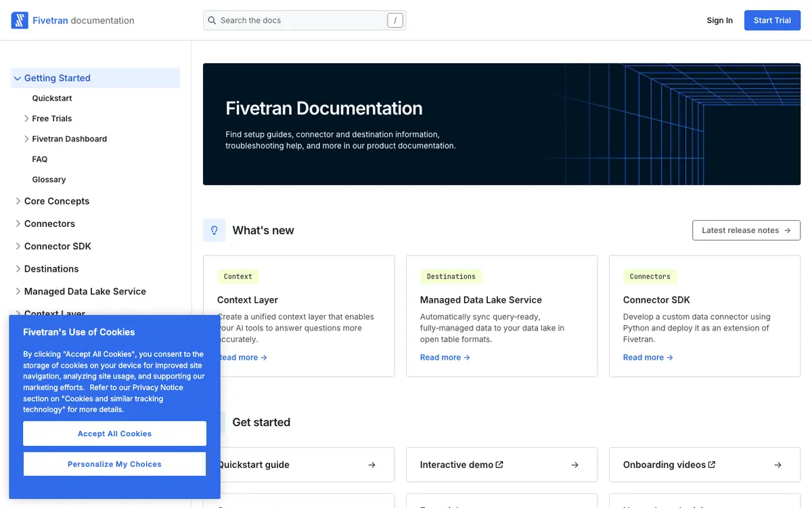Click the What's new heading
The height and width of the screenshot is (508, 812).
click(263, 230)
